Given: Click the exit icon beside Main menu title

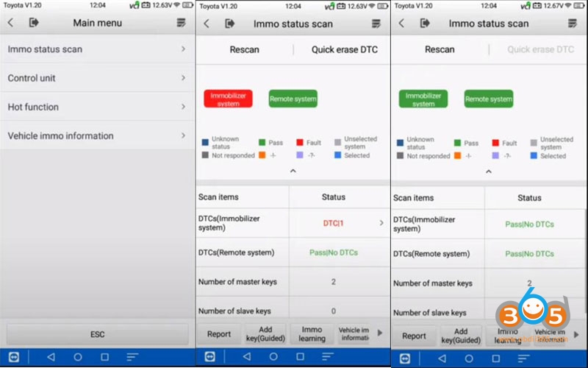Looking at the screenshot, I should 34,23.
